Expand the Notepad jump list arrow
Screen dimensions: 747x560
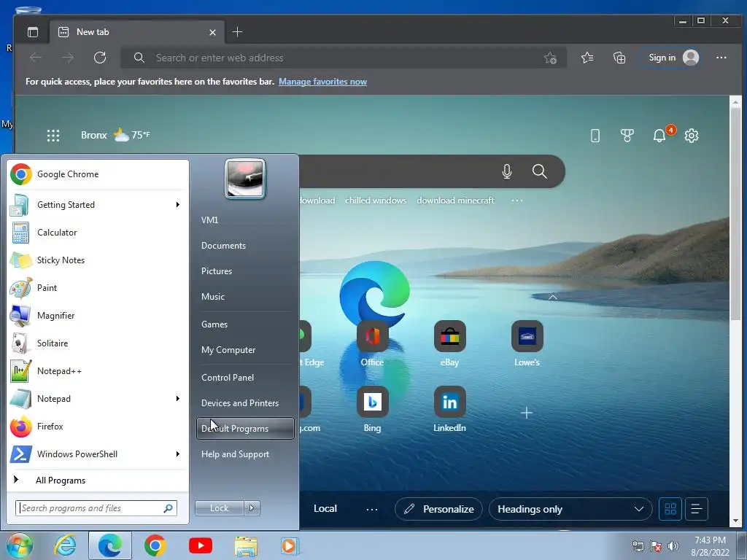(178, 399)
